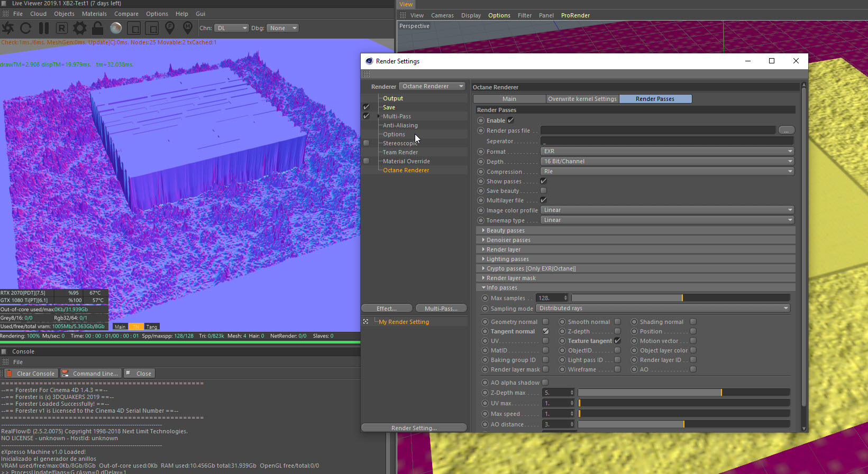This screenshot has height=474, width=868.
Task: Uncheck the Tangent normal pass checkbox
Action: [x=545, y=331]
